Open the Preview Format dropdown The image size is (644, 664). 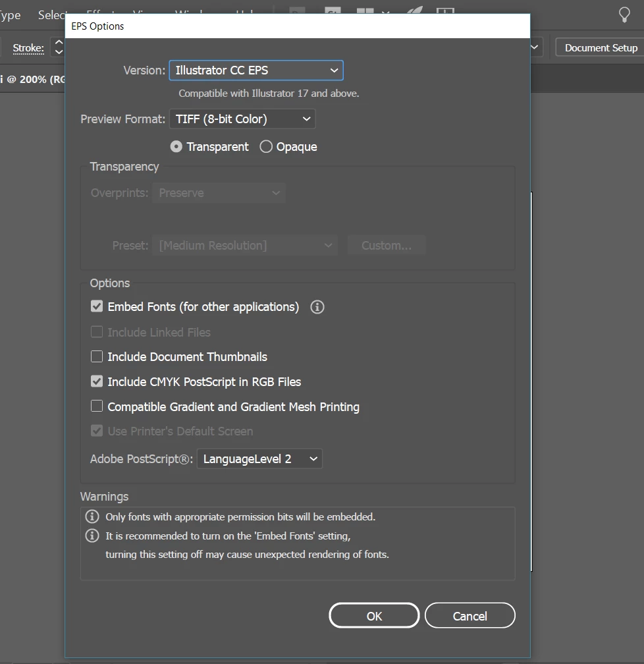click(242, 119)
